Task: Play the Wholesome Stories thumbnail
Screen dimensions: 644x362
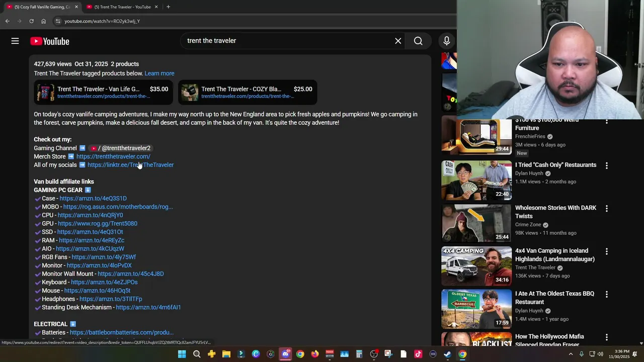Action: pyautogui.click(x=476, y=223)
